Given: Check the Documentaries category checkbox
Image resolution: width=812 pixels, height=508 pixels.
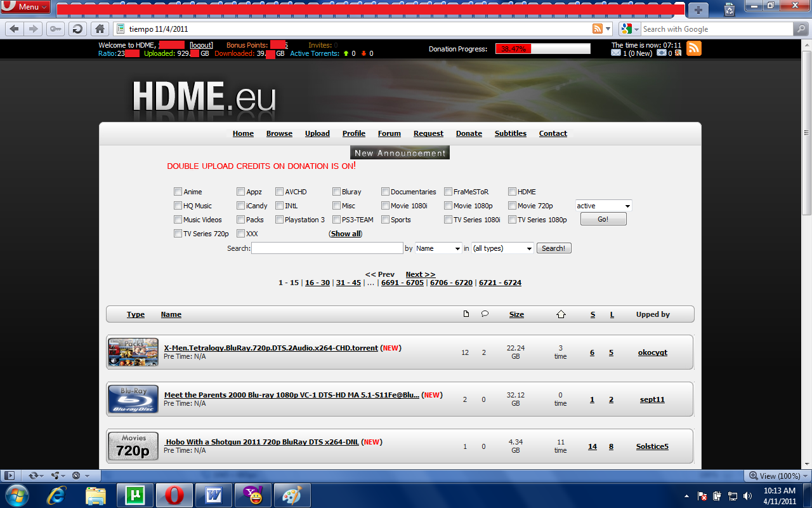Looking at the screenshot, I should pyautogui.click(x=385, y=191).
